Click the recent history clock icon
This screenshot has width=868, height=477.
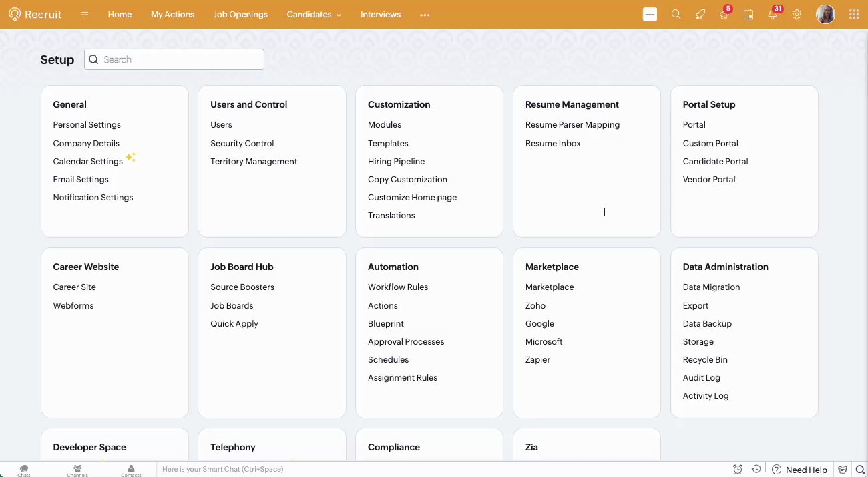(756, 470)
